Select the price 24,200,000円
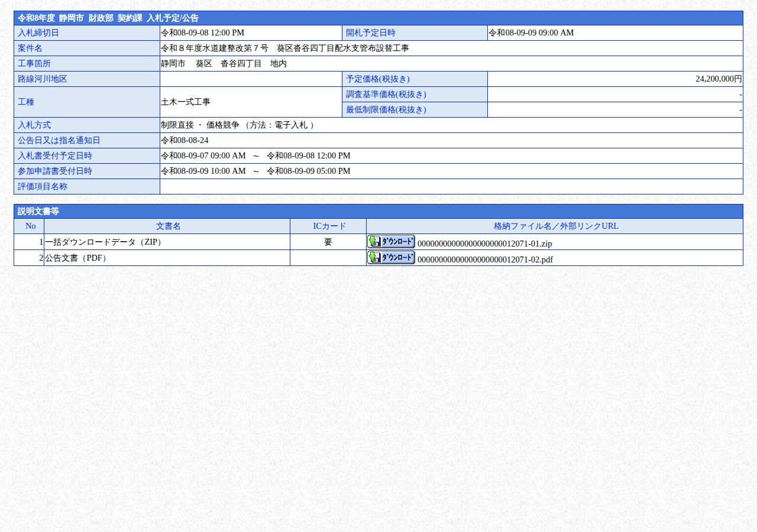Screen dimensions: 757x532 coord(719,79)
